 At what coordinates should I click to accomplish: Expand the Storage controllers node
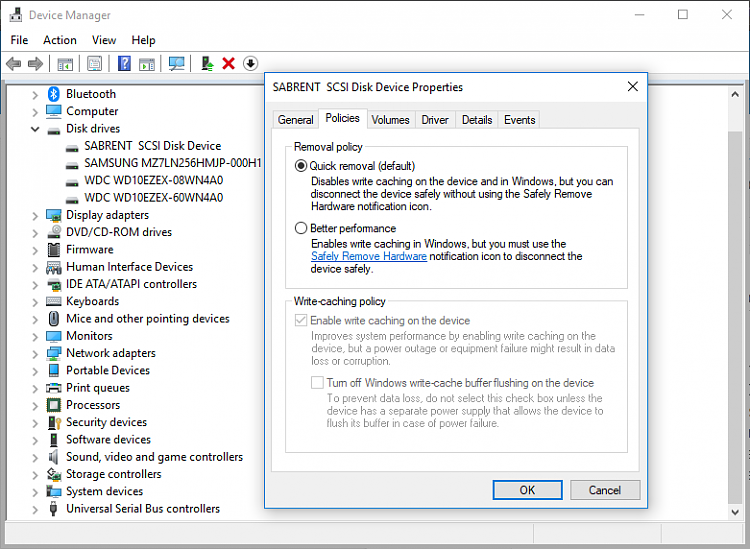pos(35,475)
